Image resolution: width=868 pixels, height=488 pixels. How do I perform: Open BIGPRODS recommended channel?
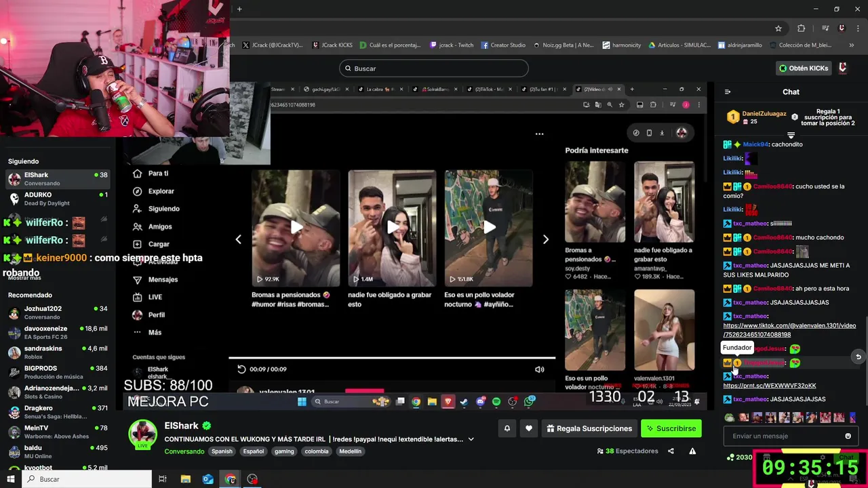(58, 372)
